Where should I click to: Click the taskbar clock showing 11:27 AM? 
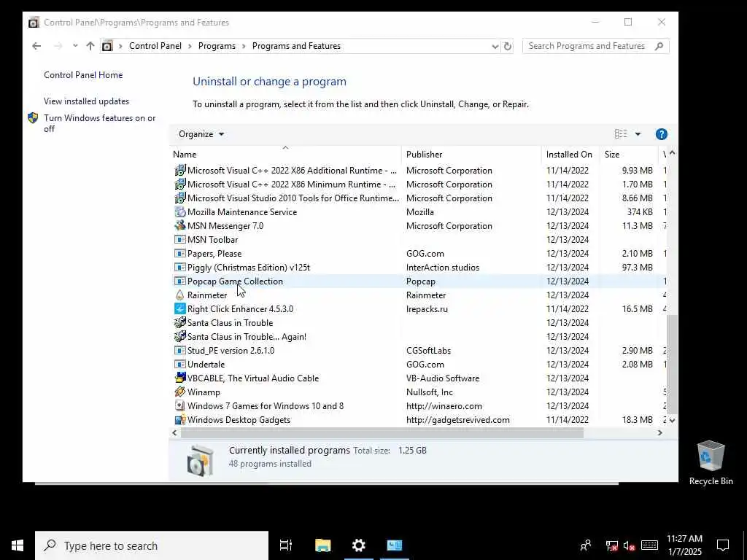tap(684, 545)
